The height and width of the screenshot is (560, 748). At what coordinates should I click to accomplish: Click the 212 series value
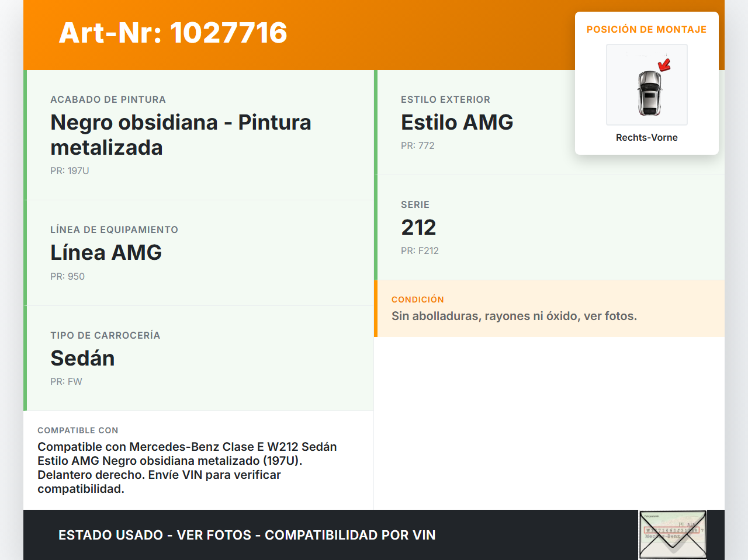point(418,227)
